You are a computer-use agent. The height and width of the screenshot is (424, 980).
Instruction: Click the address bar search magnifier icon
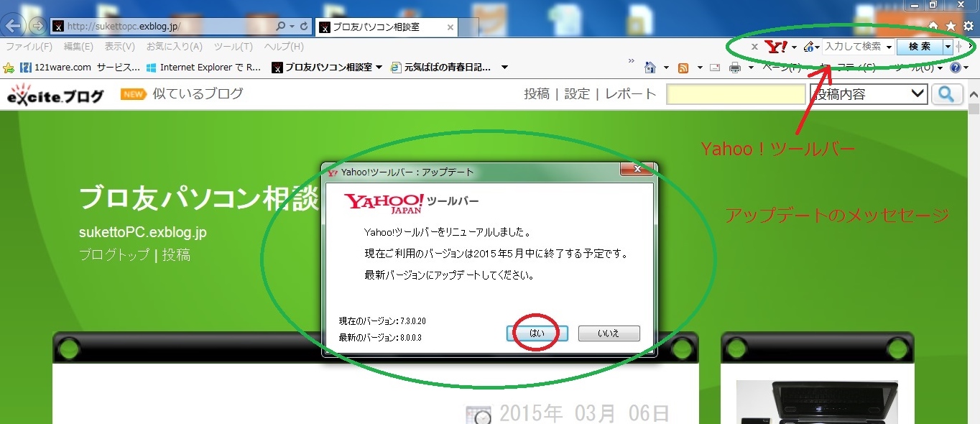tap(281, 27)
